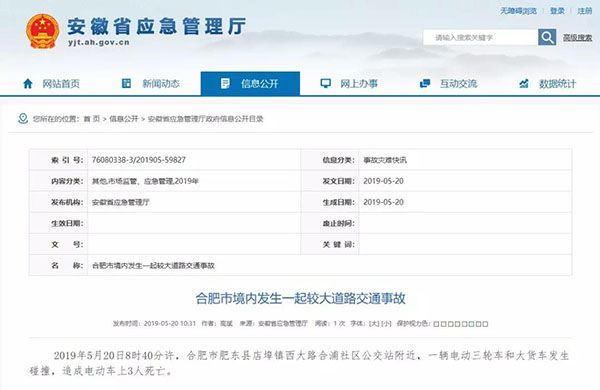Click the yjt.ah.gov.cn site address text

pos(99,42)
